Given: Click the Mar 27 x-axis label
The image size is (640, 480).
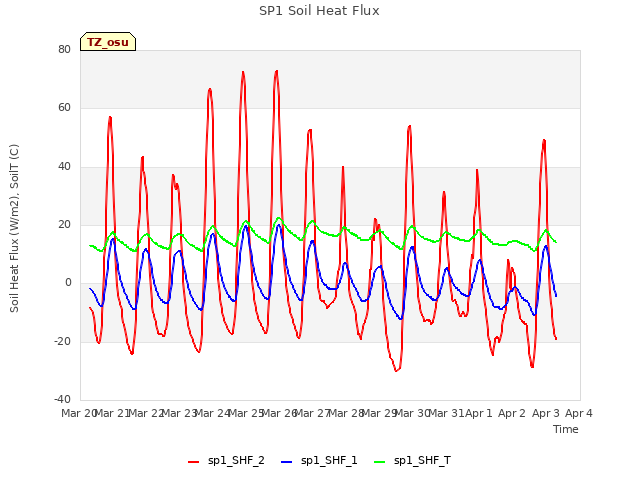Looking at the screenshot, I should tap(312, 413).
